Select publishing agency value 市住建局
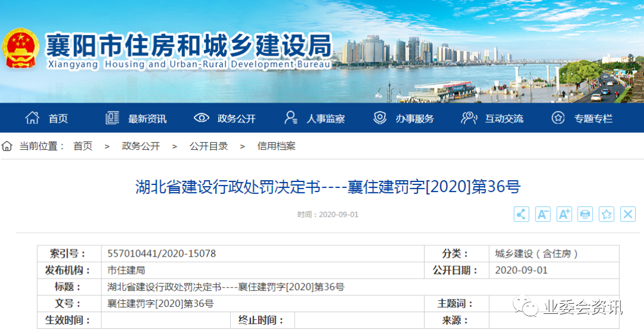 point(126,270)
